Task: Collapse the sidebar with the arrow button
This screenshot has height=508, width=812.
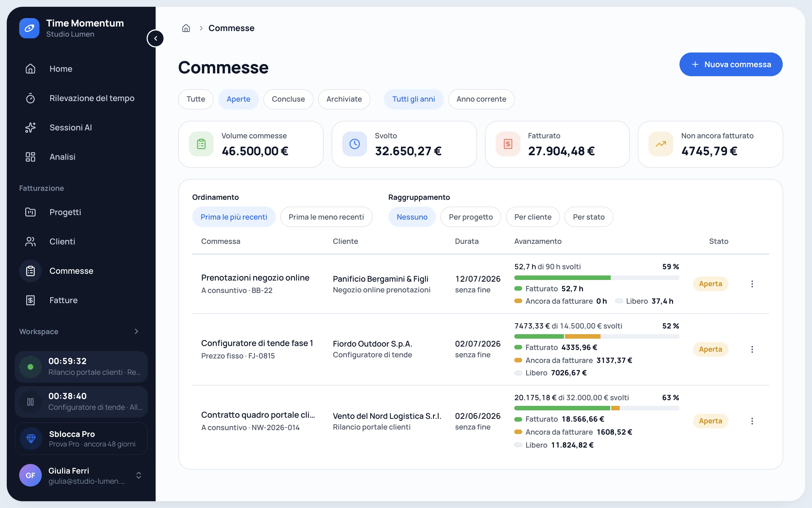Action: tap(155, 38)
